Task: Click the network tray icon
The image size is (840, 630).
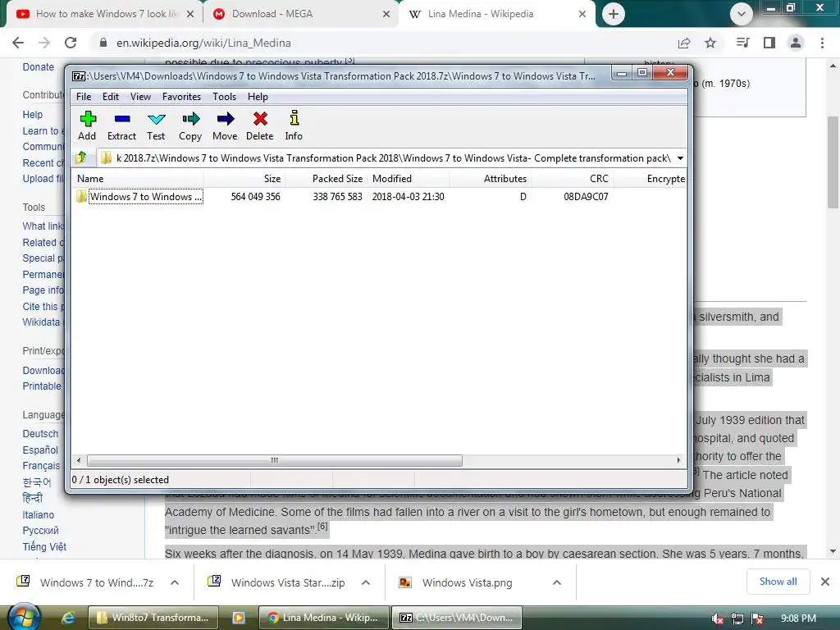Action: tap(737, 619)
